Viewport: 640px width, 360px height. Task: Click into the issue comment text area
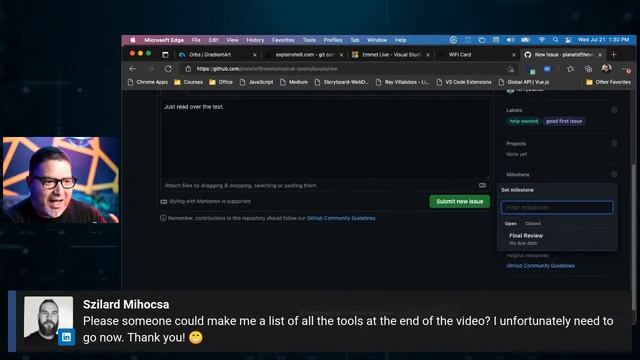325,138
